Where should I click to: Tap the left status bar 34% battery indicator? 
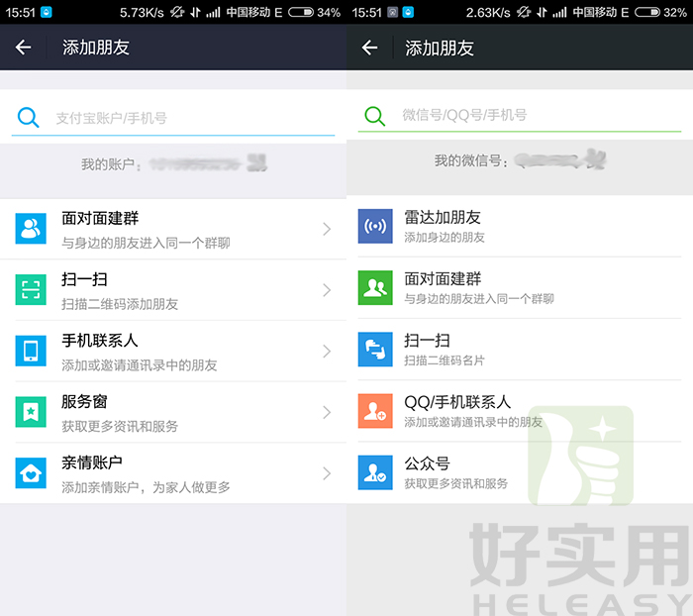click(x=314, y=13)
